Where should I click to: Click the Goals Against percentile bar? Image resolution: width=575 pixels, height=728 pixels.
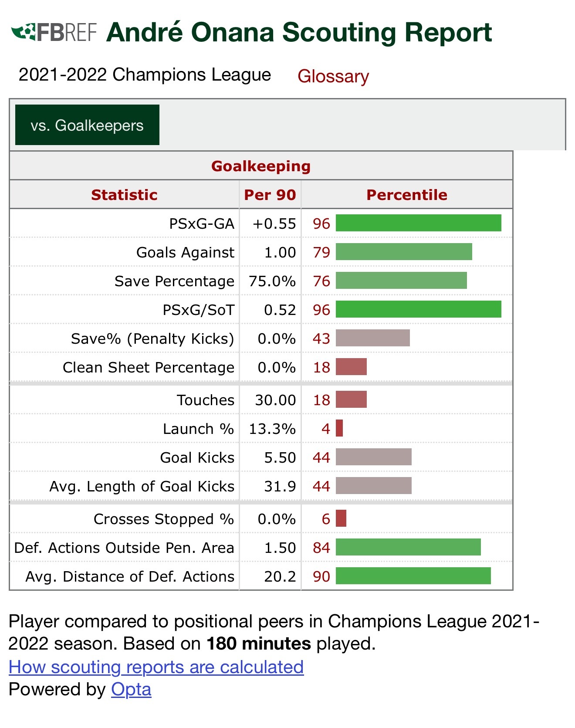[404, 252]
